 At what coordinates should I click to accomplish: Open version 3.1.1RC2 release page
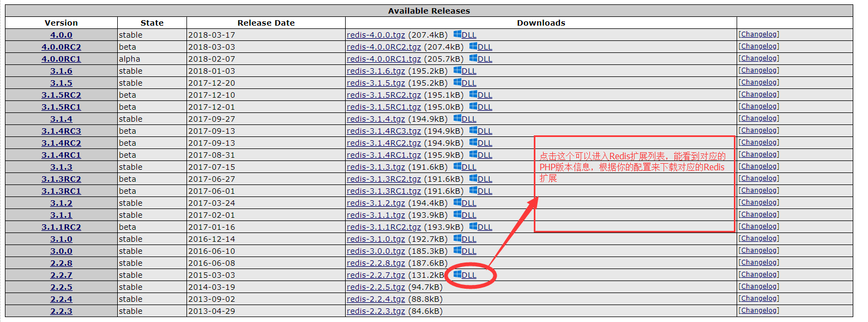coord(61,227)
